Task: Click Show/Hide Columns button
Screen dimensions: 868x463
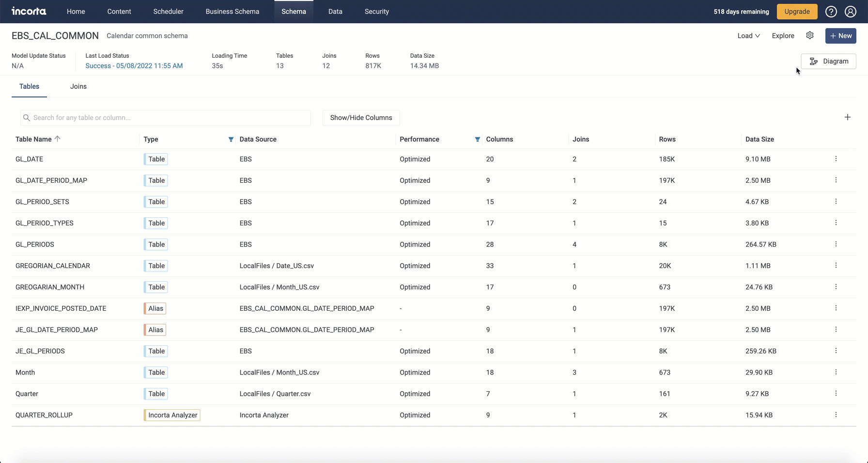Action: 361,118
